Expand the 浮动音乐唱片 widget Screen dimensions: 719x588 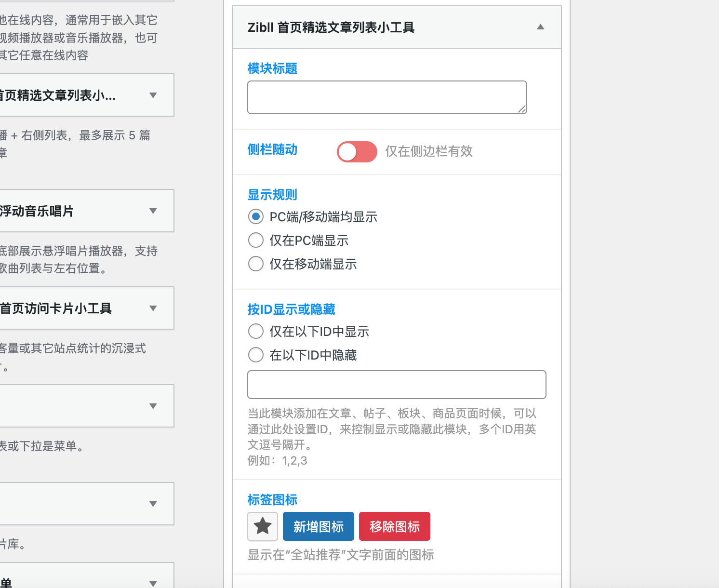[x=153, y=211]
